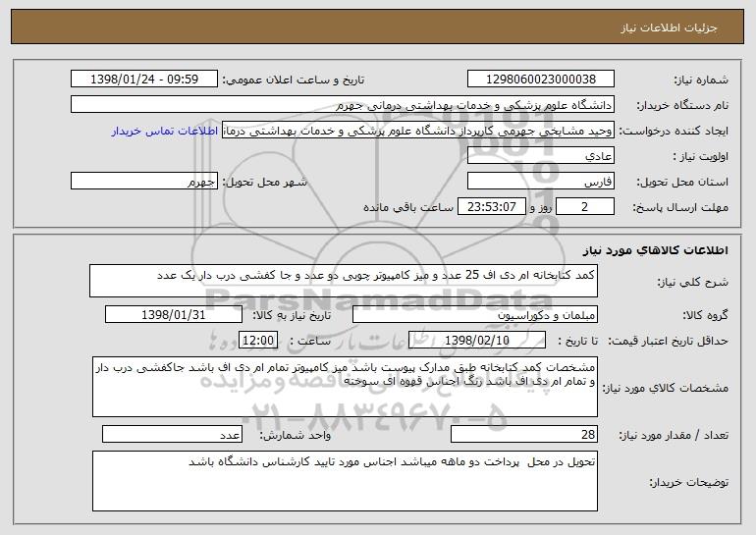Click the label حداقل تاریخ اعتبار قیمت

pos(668,342)
